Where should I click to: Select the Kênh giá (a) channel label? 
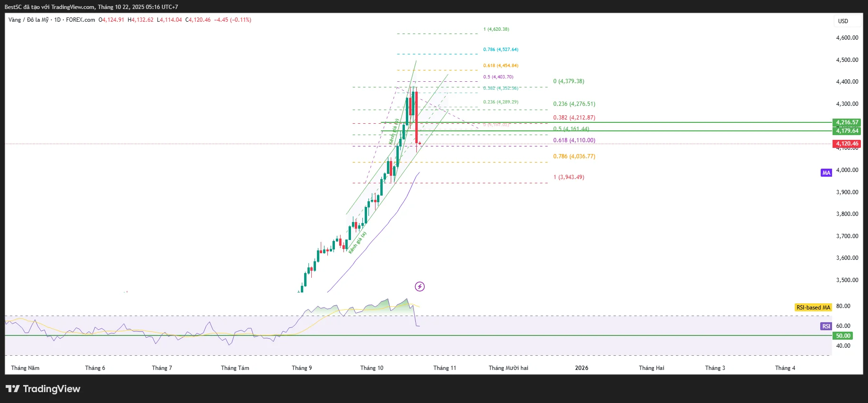(x=358, y=243)
